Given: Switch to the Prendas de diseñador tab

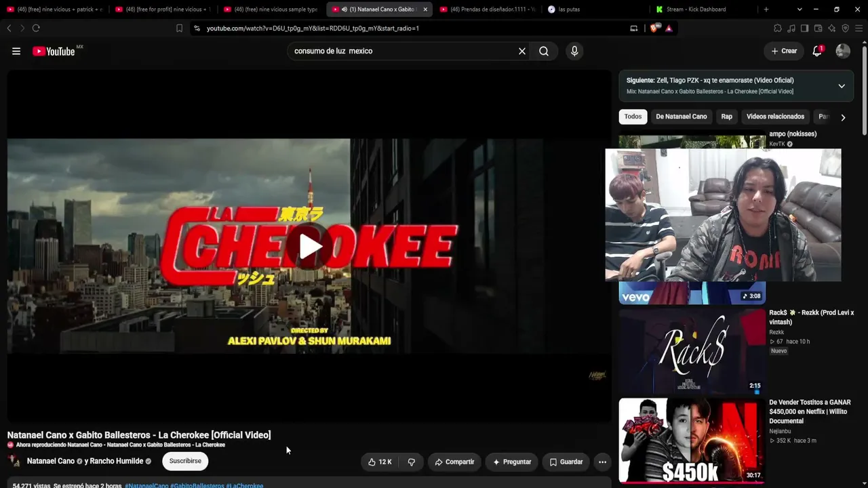Looking at the screenshot, I should [x=487, y=9].
